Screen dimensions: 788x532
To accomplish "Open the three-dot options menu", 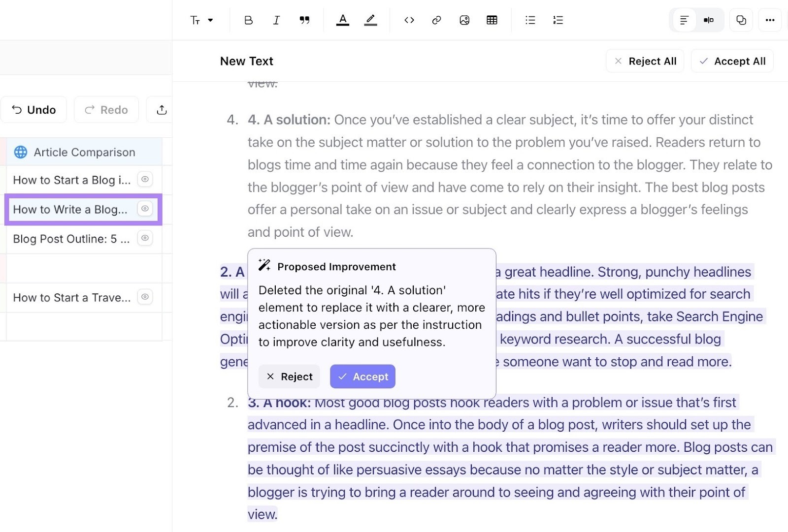I will (x=770, y=20).
